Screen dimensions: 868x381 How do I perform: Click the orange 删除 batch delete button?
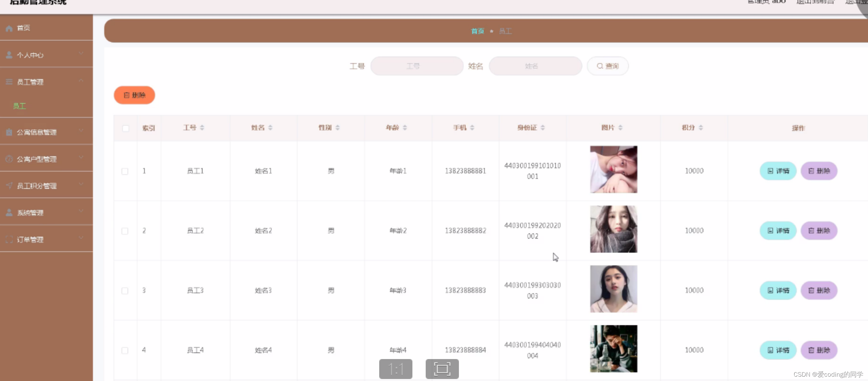[x=134, y=95]
